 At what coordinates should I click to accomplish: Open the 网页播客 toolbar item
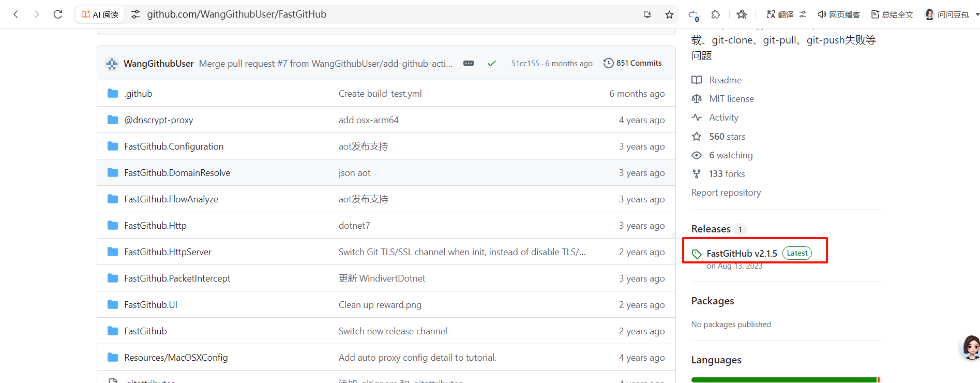point(839,14)
